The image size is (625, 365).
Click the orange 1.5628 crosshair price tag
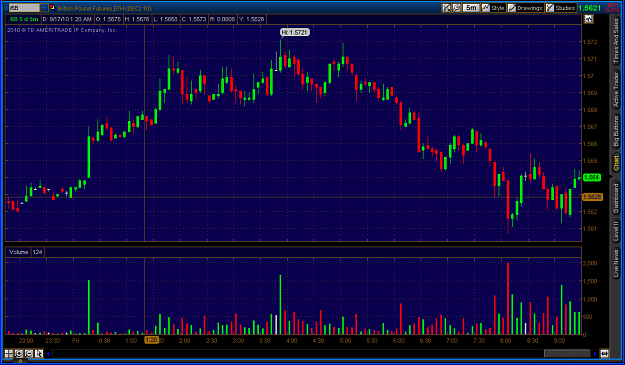point(592,197)
